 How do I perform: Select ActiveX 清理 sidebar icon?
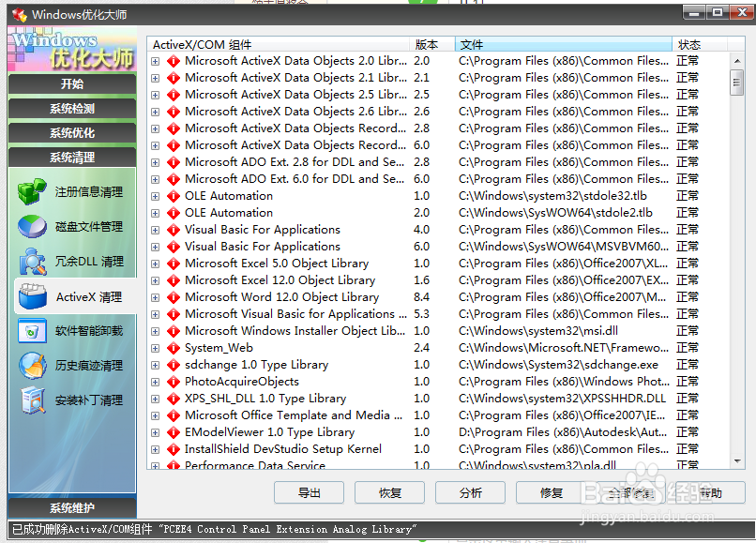coord(32,296)
